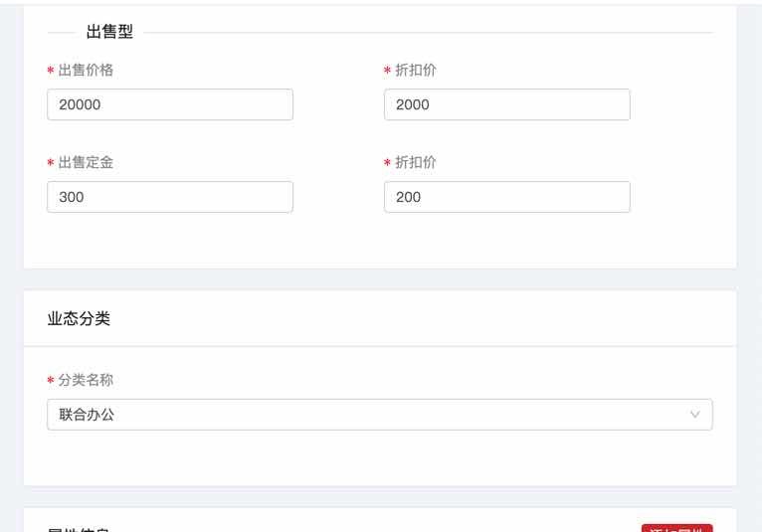Click the 出售型 section divider title
The height and width of the screenshot is (532, 762).
tap(109, 32)
